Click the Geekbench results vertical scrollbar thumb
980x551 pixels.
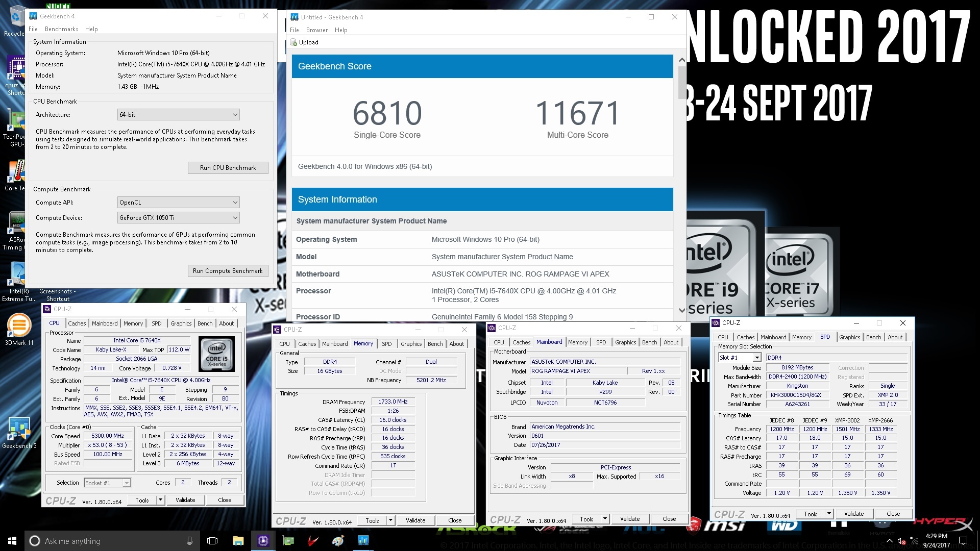point(682,82)
